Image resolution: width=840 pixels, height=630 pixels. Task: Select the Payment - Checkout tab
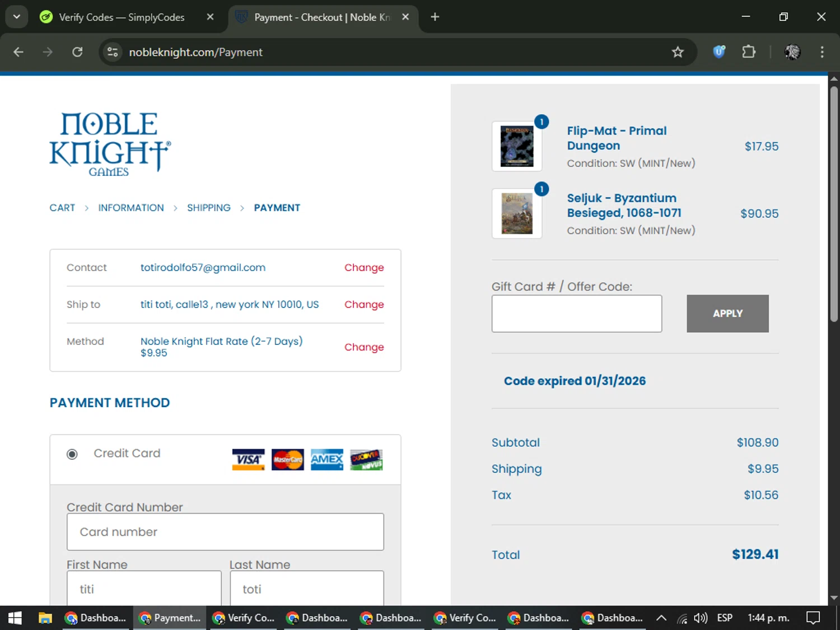coord(322,17)
